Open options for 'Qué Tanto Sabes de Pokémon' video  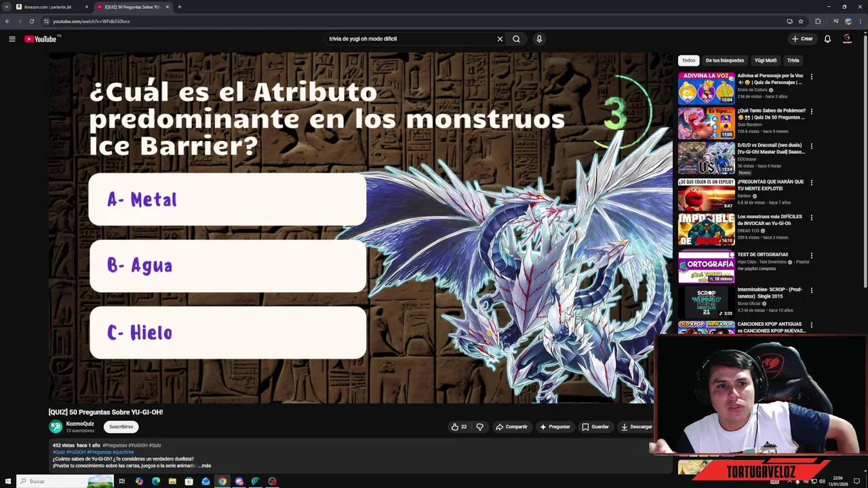[811, 111]
